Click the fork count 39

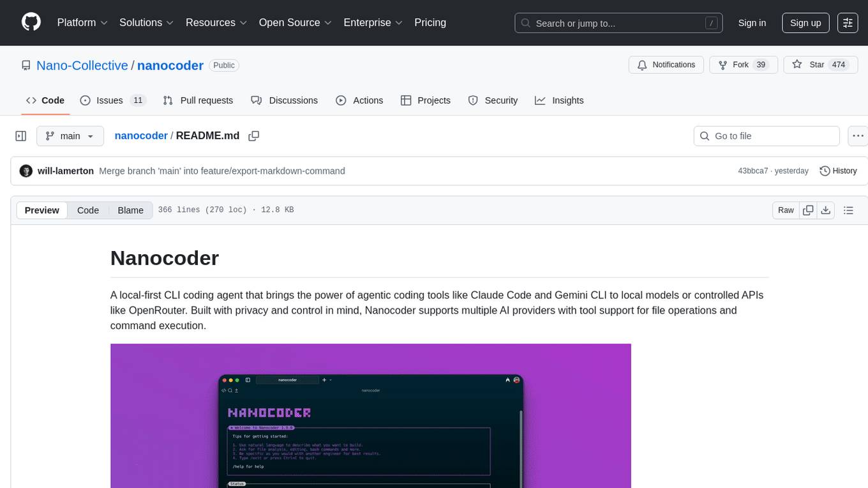click(x=760, y=65)
